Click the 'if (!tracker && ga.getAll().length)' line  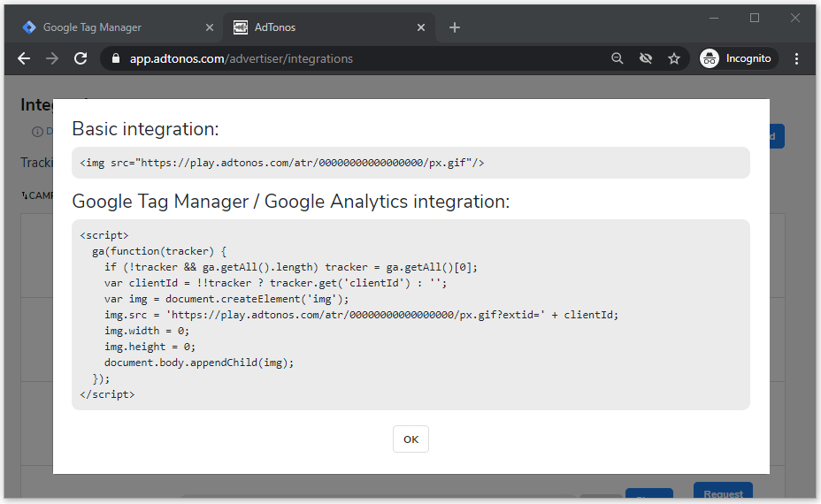point(290,267)
